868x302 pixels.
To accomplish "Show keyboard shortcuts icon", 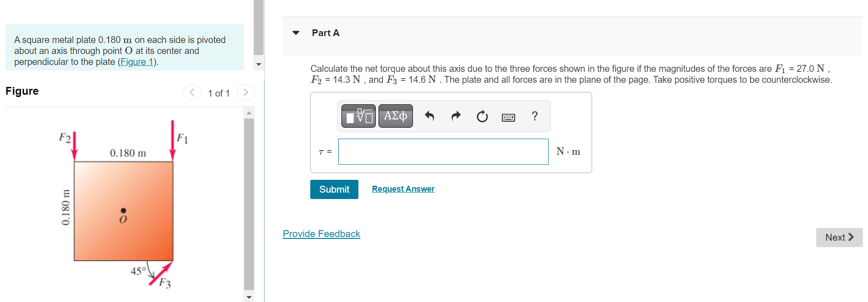I will pos(508,118).
